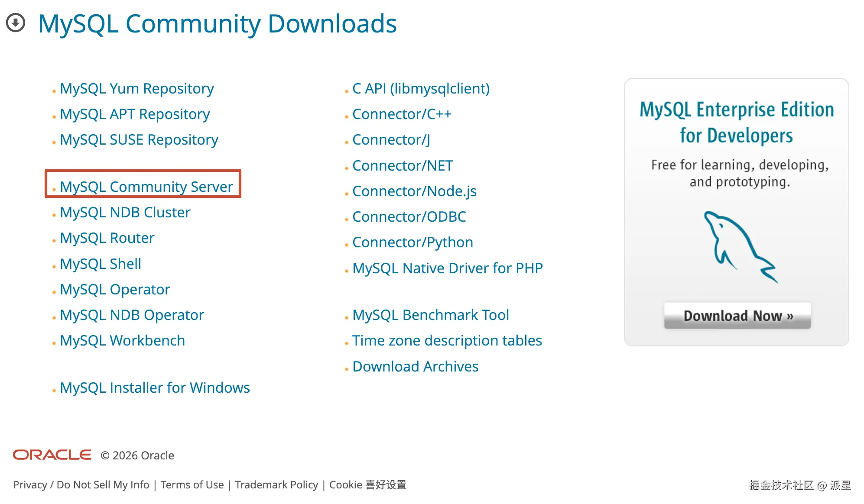
Task: Click MySQL Enterprise Edition for Developers heading
Action: click(736, 122)
